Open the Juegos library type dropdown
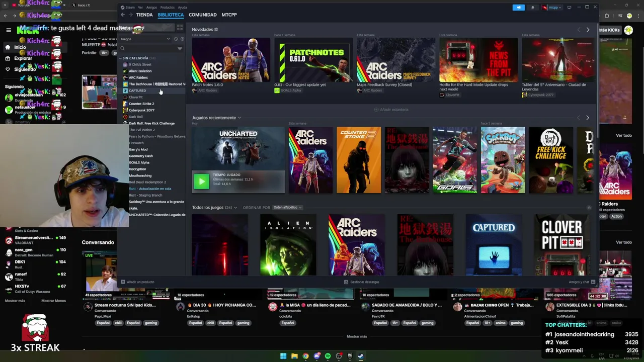 (x=145, y=39)
